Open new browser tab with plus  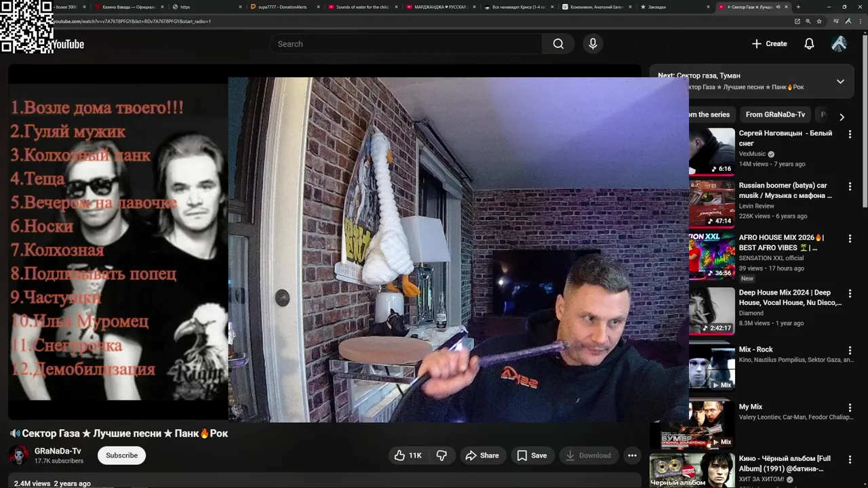[798, 7]
